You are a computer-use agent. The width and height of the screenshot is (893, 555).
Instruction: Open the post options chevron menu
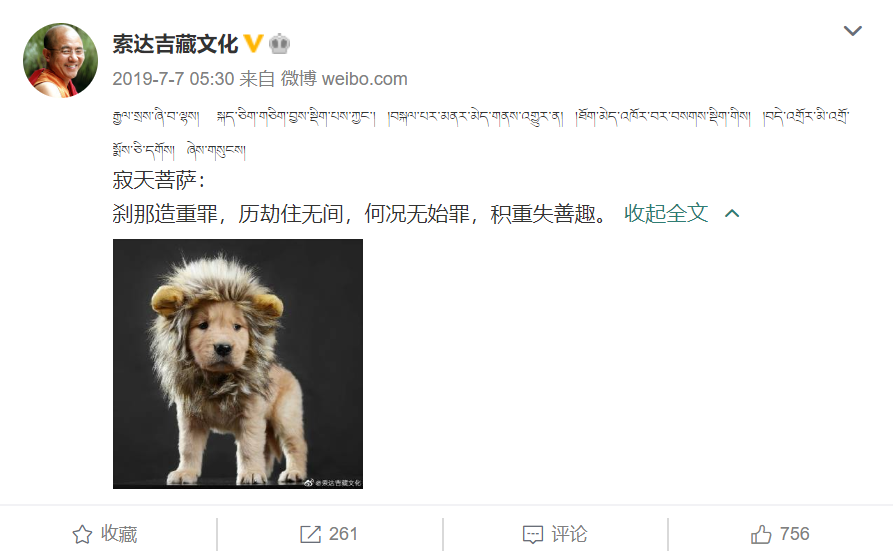pos(853,31)
